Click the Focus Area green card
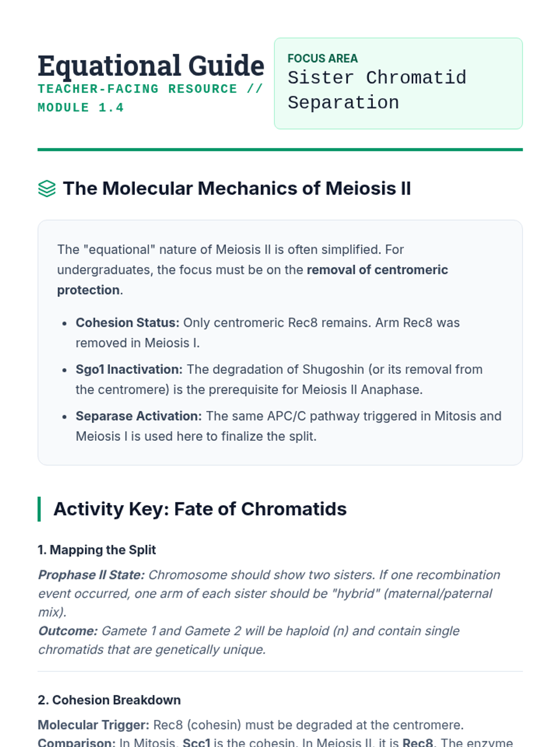 490,112
